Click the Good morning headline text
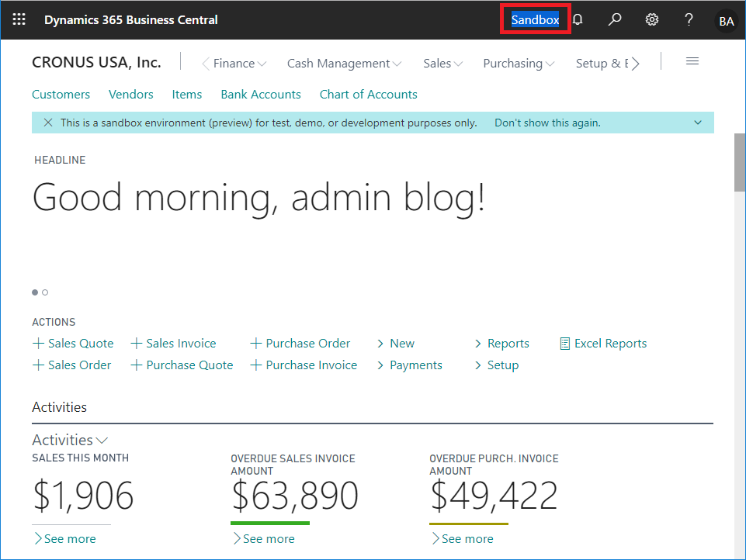Screen dimensions: 746x560 click(258, 197)
